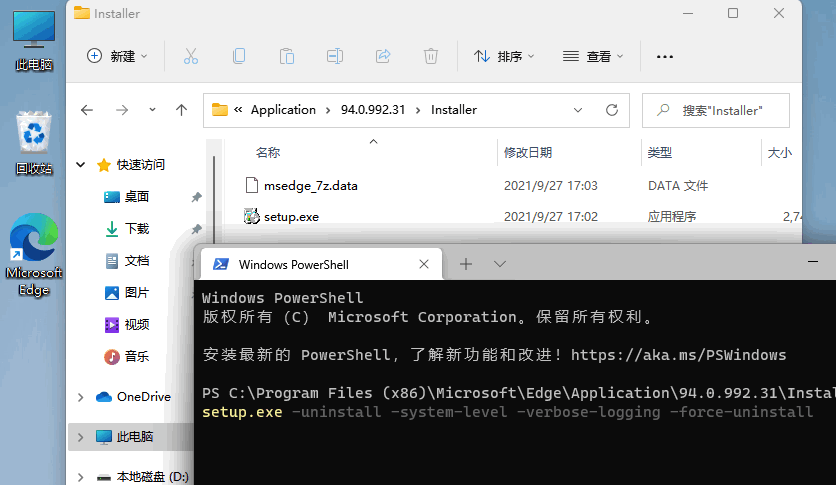Select the Windows PowerShell tab
The width and height of the screenshot is (836, 485).
click(x=321, y=264)
